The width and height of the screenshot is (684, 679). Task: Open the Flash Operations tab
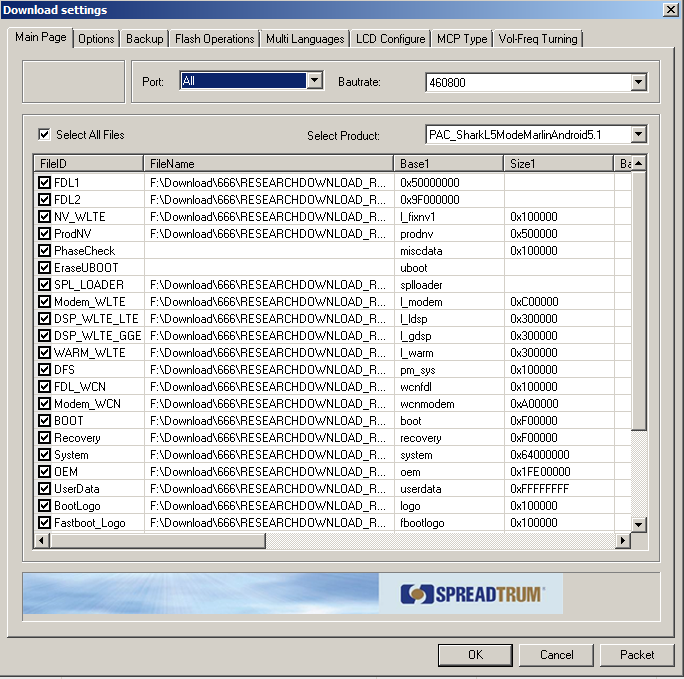[x=214, y=39]
